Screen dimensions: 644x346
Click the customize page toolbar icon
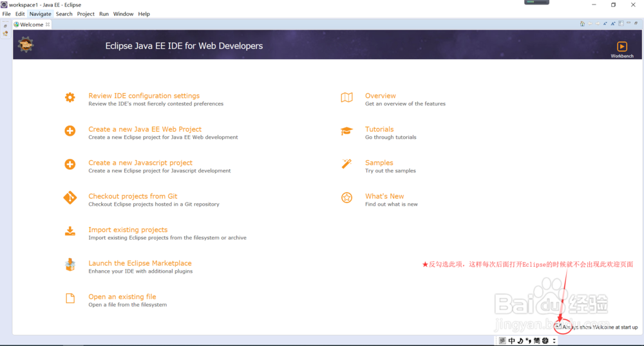[621, 23]
